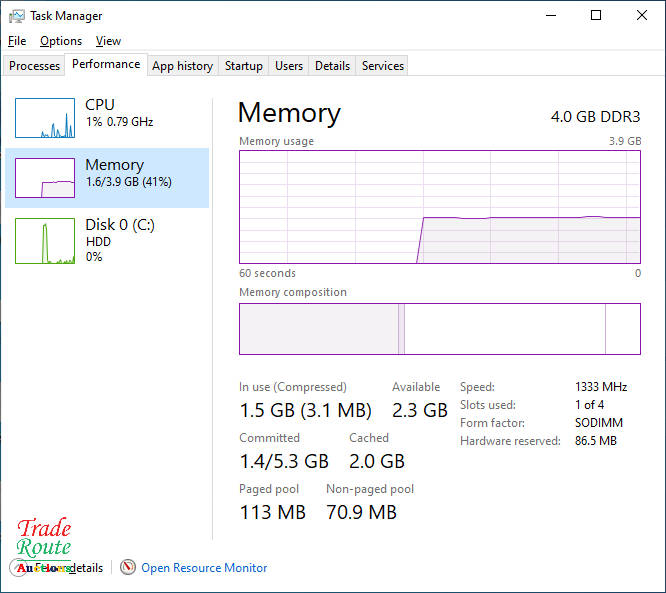Collapse view with Fewer details arrow
Screen dimensions: 666x593
pyautogui.click(x=18, y=568)
